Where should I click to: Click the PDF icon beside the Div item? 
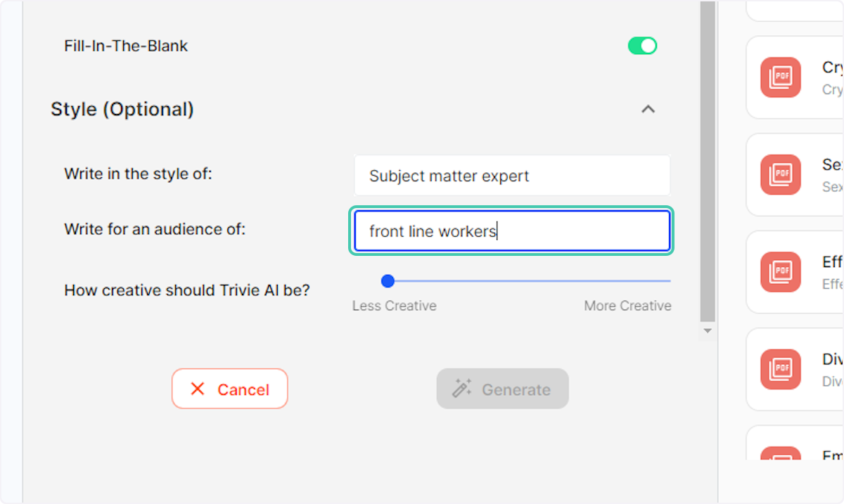tap(780, 369)
